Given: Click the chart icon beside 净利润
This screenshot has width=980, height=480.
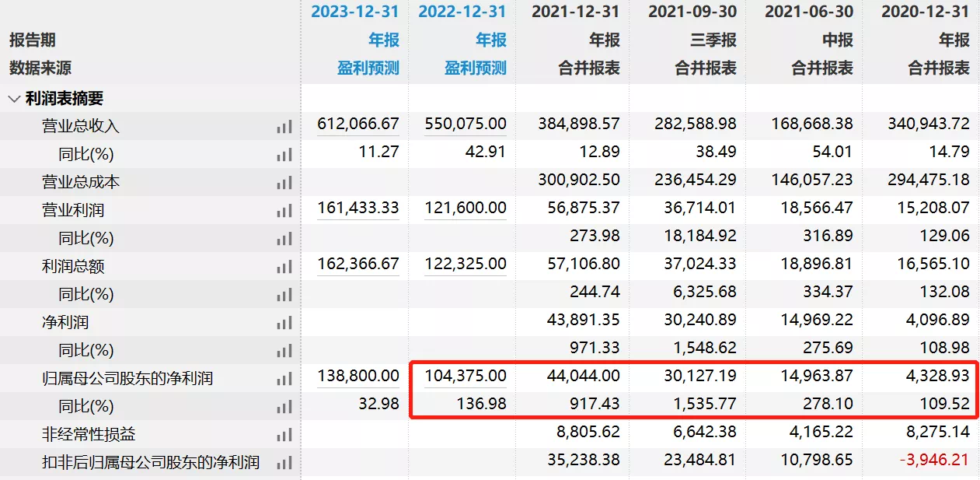Looking at the screenshot, I should 284,323.
